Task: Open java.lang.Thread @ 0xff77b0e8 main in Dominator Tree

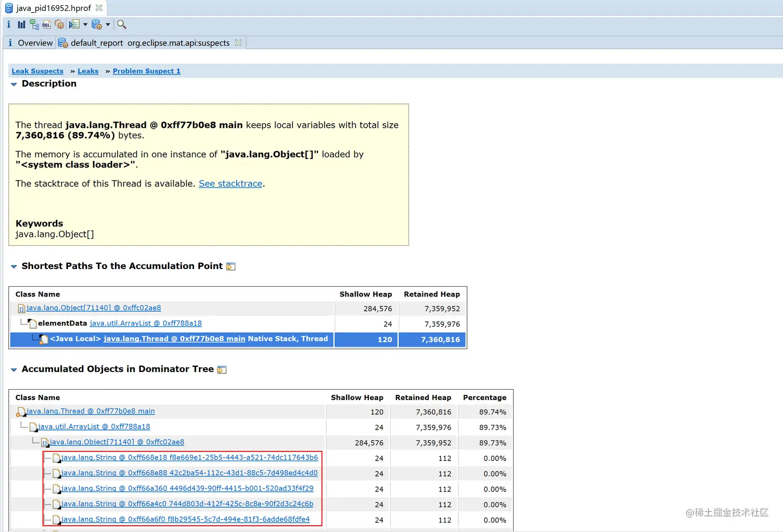Action: [91, 411]
